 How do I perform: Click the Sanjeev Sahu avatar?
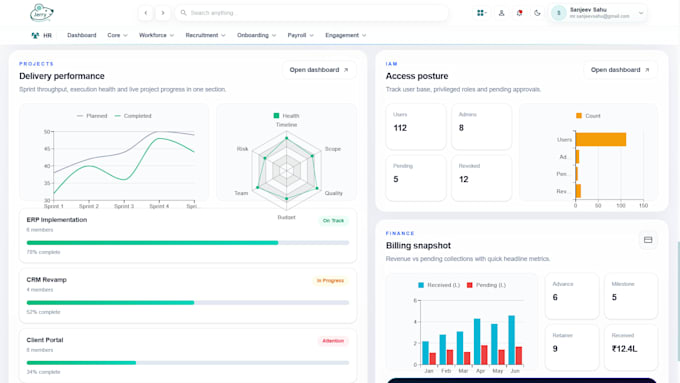559,13
